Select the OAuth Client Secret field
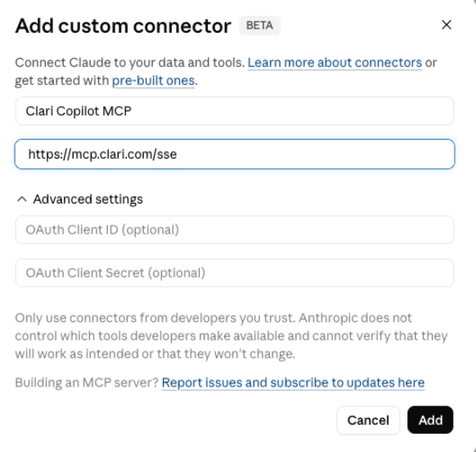The image size is (476, 452). click(x=235, y=273)
